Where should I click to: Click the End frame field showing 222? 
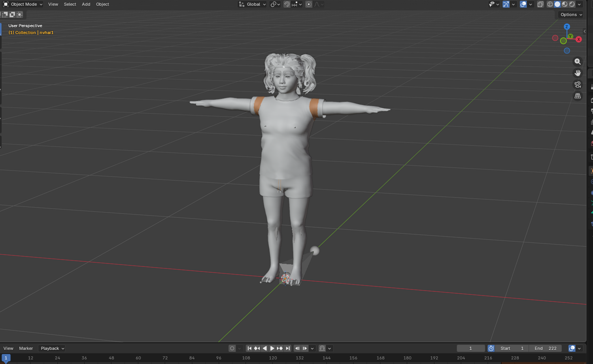pyautogui.click(x=546, y=348)
